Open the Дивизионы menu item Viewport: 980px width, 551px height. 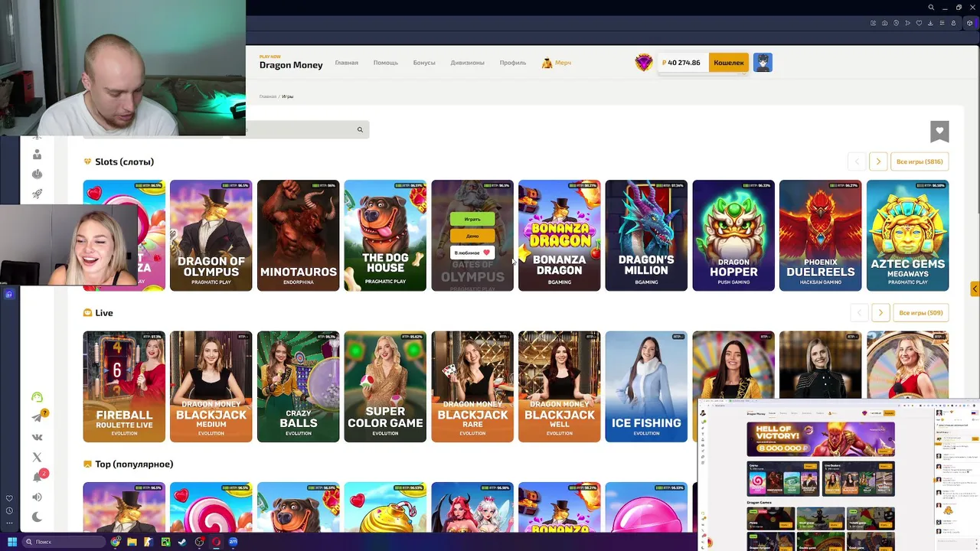click(x=467, y=63)
